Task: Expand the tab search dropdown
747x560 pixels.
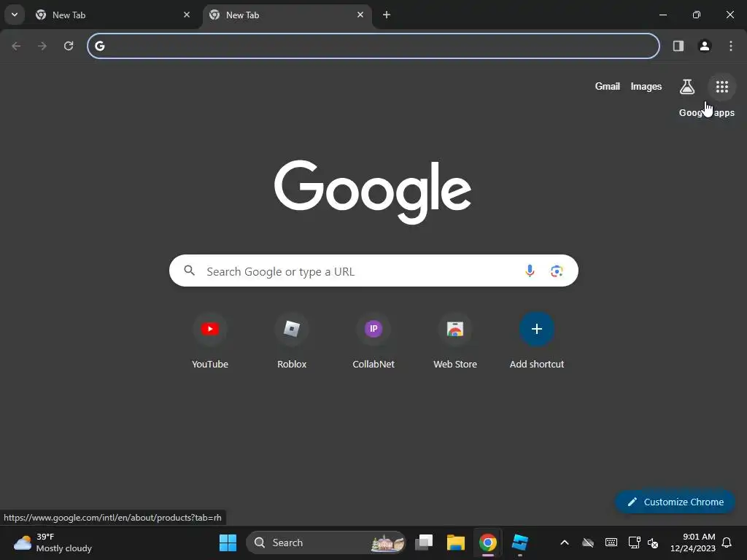Action: [15, 15]
